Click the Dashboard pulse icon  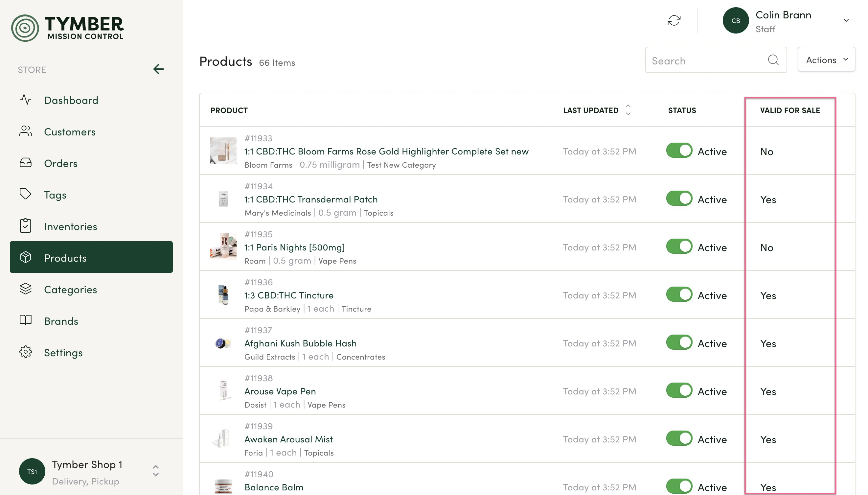[26, 100]
